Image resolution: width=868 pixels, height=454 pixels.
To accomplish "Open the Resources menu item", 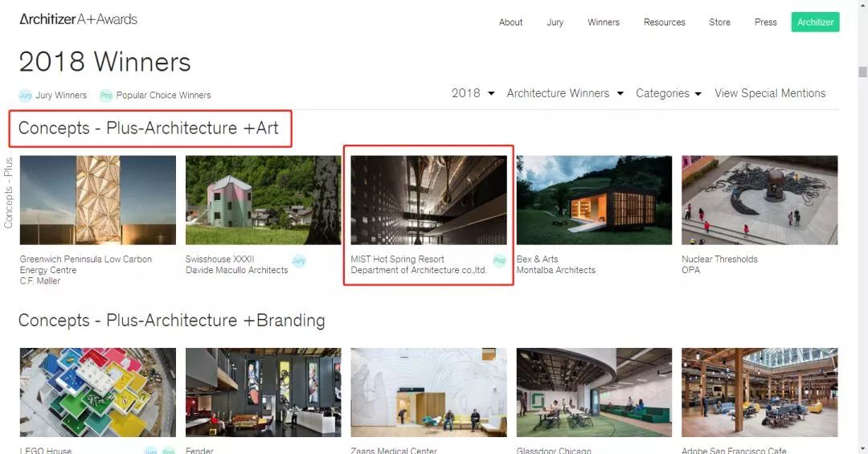I will [x=664, y=22].
